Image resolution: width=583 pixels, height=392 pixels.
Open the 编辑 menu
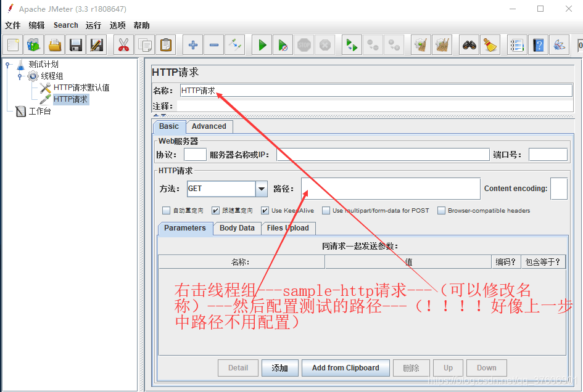36,25
